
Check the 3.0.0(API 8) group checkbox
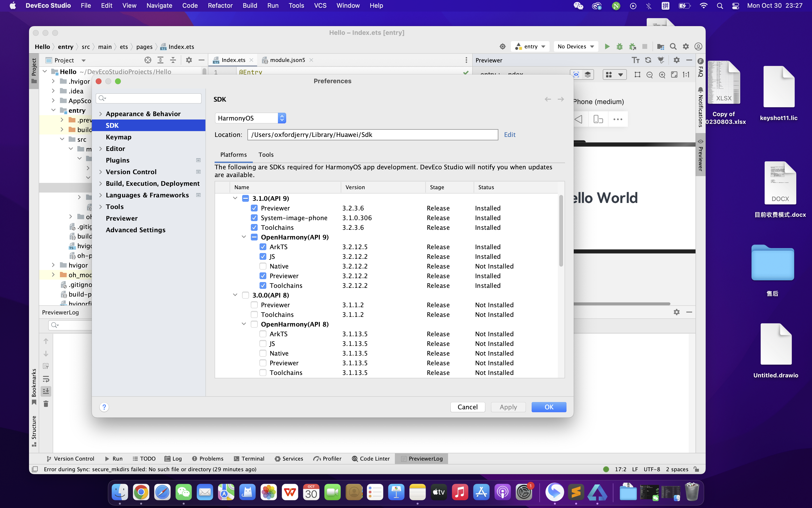(x=246, y=295)
